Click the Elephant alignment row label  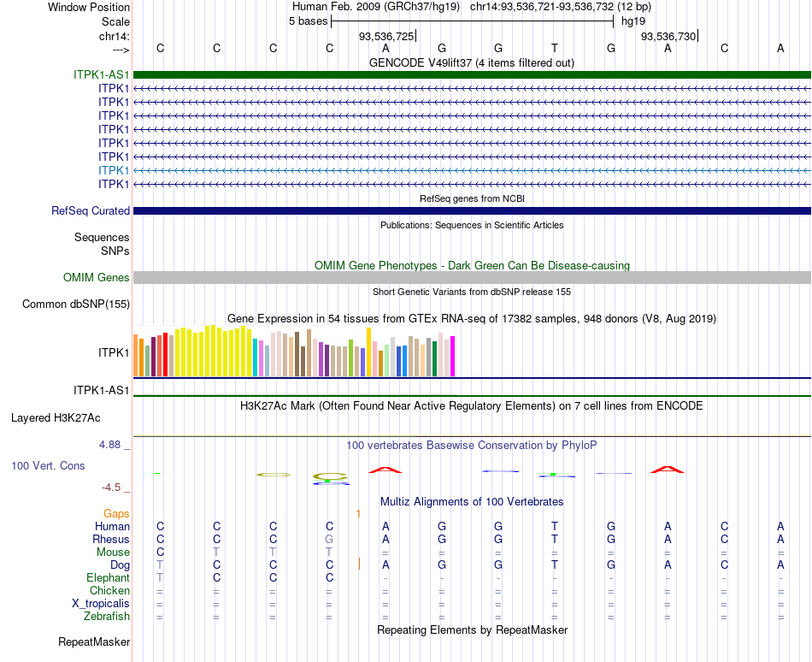109,577
